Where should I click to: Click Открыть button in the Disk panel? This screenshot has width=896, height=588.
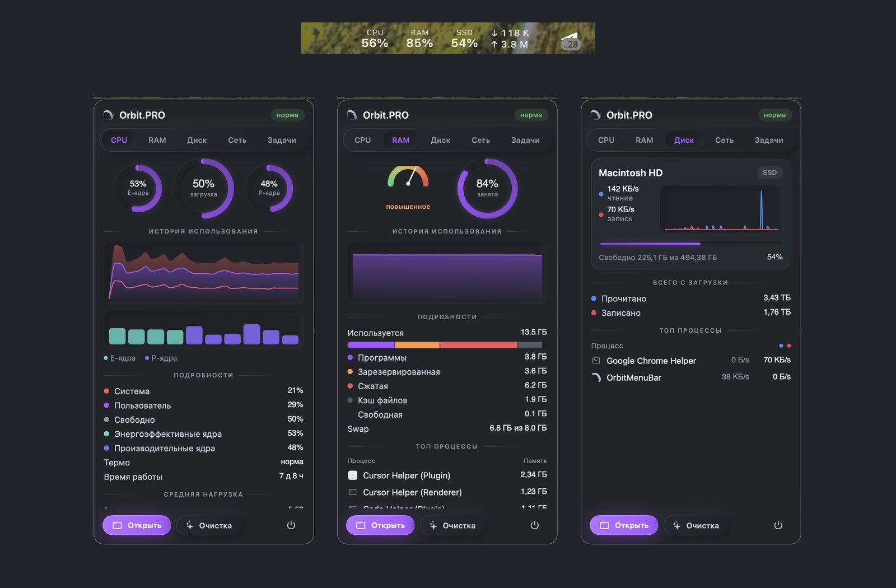pyautogui.click(x=624, y=525)
